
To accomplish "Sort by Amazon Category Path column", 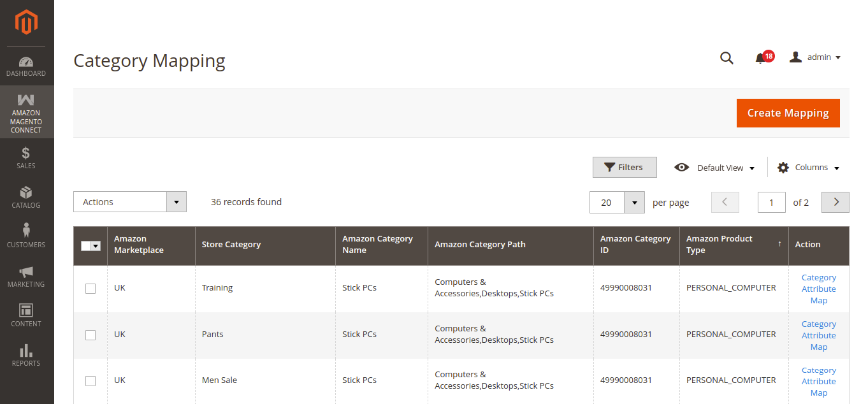I will tap(510, 245).
